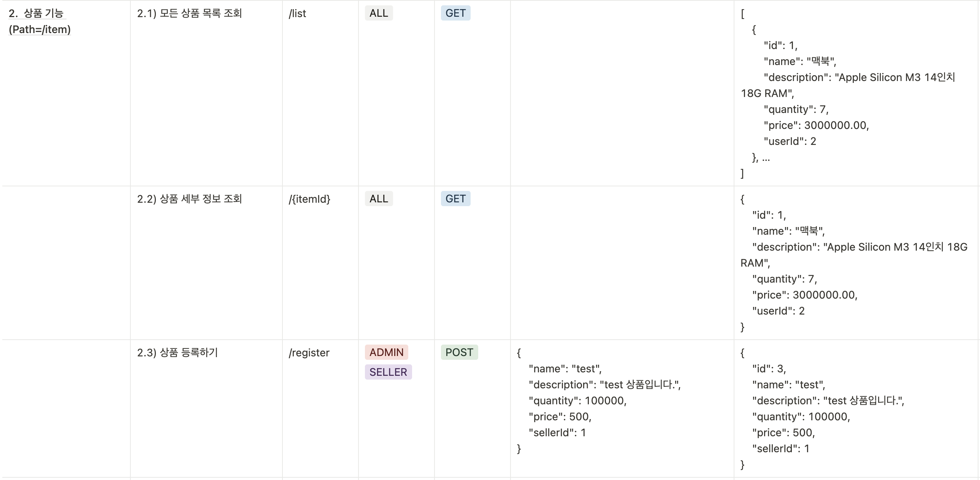Select the "2.1) 모든 상품 목록 조회" cell
This screenshot has height=480, width=980.
coord(189,13)
